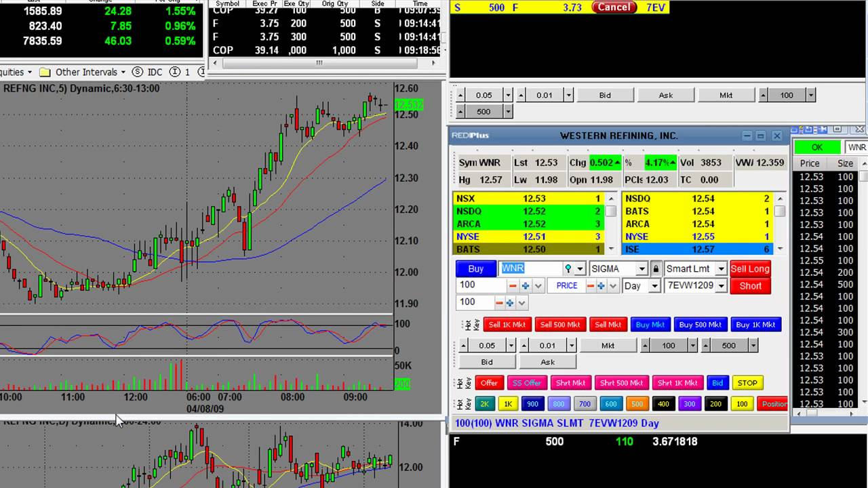Click the red minus icon beside PRICE field
868x488 pixels.
point(590,286)
